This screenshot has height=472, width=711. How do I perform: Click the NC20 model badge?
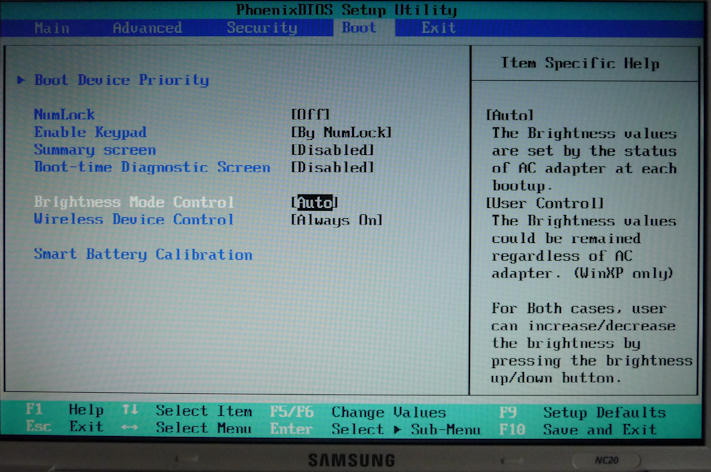point(606,460)
